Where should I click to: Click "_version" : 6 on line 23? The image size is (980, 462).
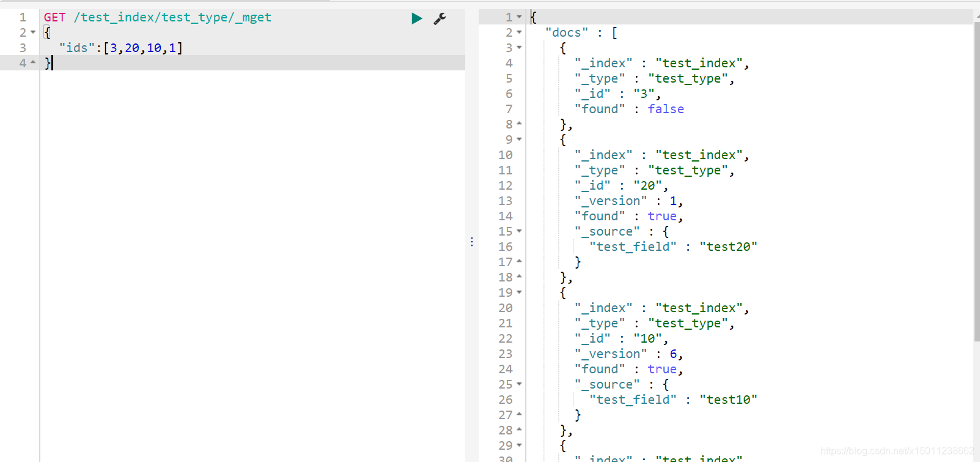[628, 354]
